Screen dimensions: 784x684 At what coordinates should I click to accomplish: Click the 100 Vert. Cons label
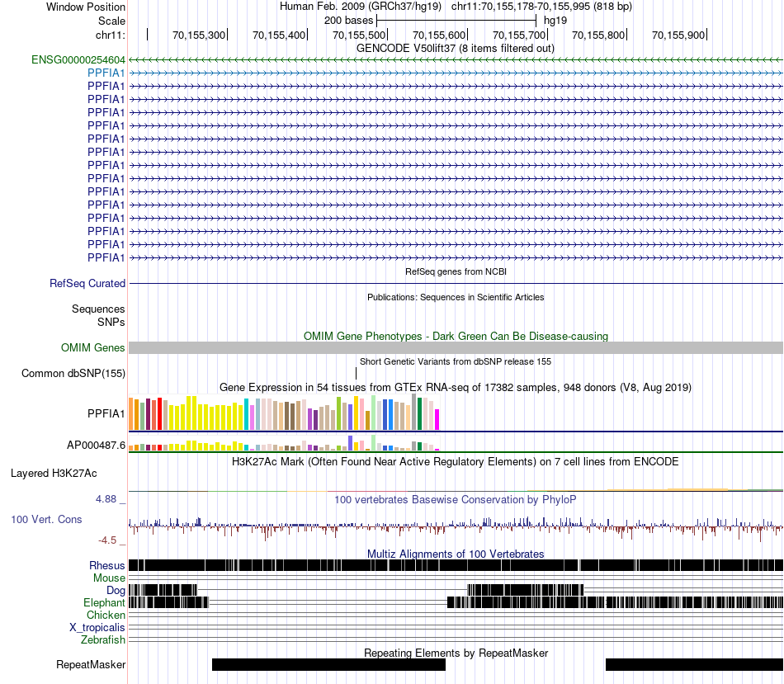click(46, 520)
